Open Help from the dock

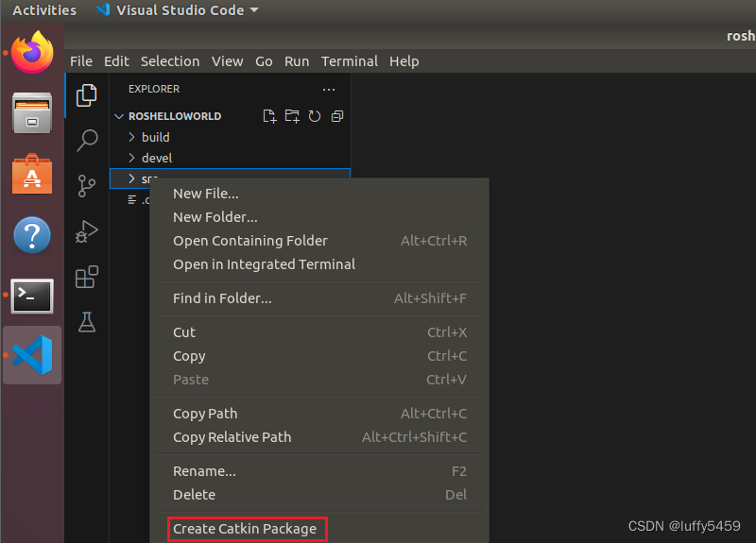coord(32,235)
